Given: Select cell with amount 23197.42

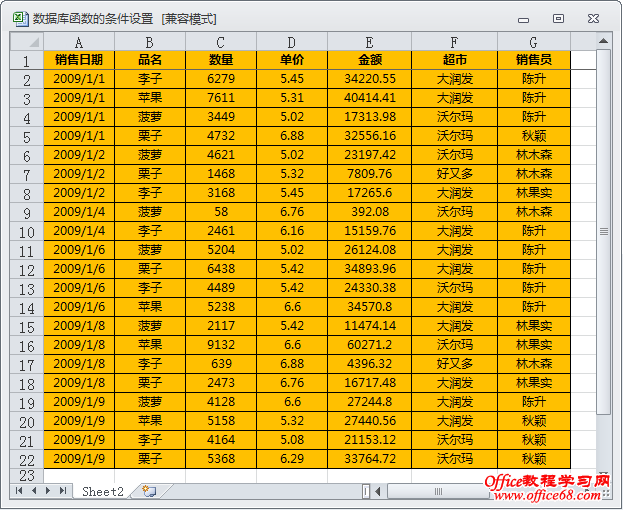Looking at the screenshot, I should pyautogui.click(x=370, y=155).
